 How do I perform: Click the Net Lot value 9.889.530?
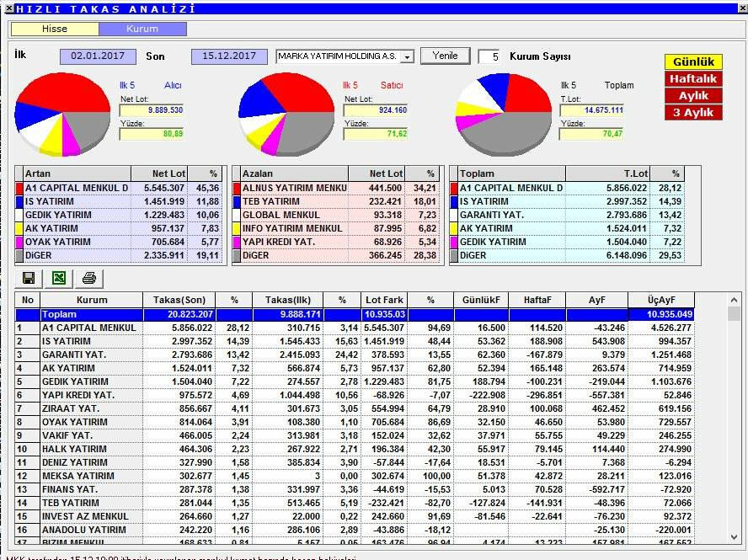coord(151,110)
